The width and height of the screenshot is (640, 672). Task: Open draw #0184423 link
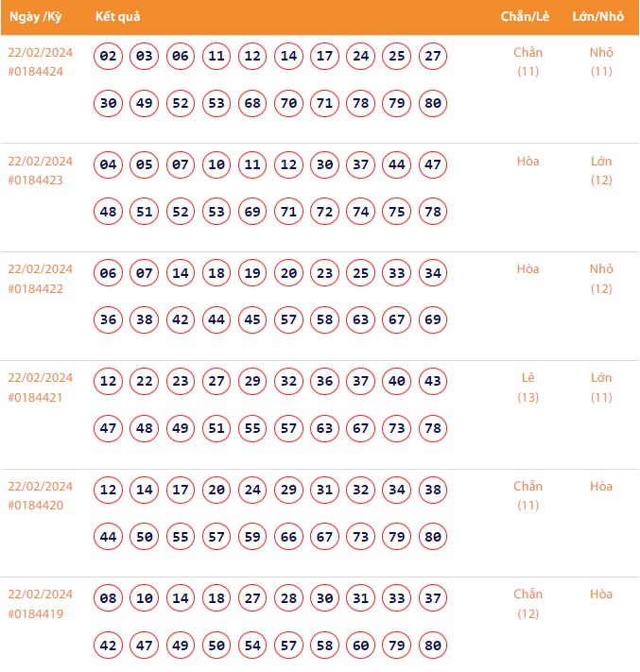[x=36, y=180]
